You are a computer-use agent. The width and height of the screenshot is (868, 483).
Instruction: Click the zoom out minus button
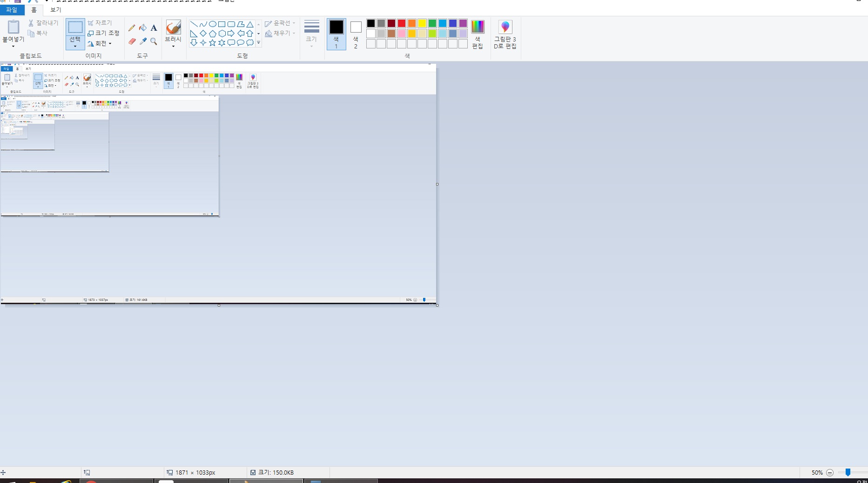click(x=830, y=472)
